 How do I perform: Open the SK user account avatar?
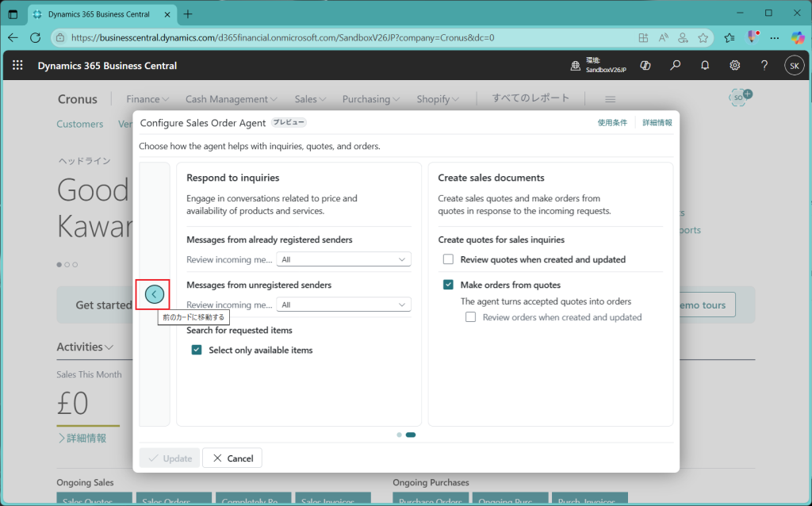[x=795, y=66]
